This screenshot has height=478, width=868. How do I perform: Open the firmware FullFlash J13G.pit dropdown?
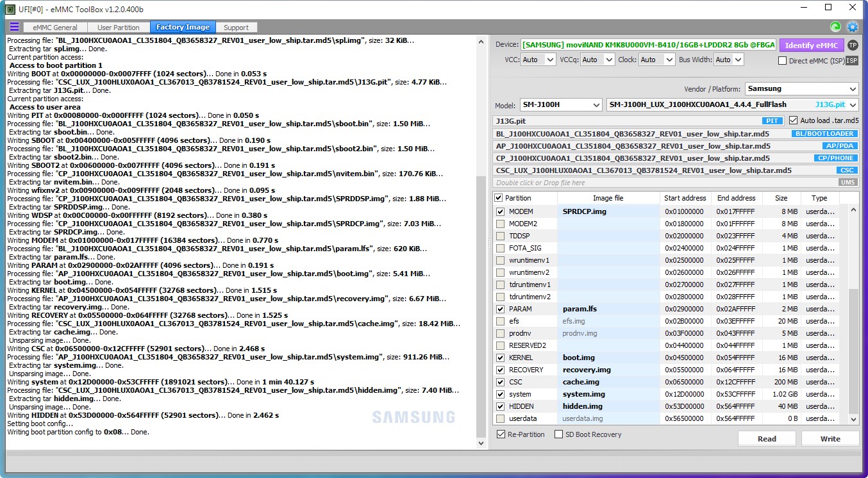(x=733, y=104)
